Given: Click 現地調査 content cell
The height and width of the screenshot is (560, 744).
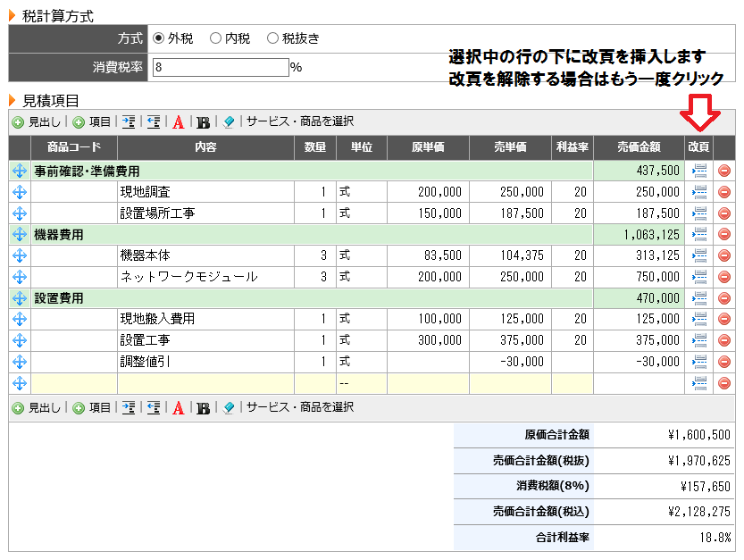Looking at the screenshot, I should coord(206,192).
